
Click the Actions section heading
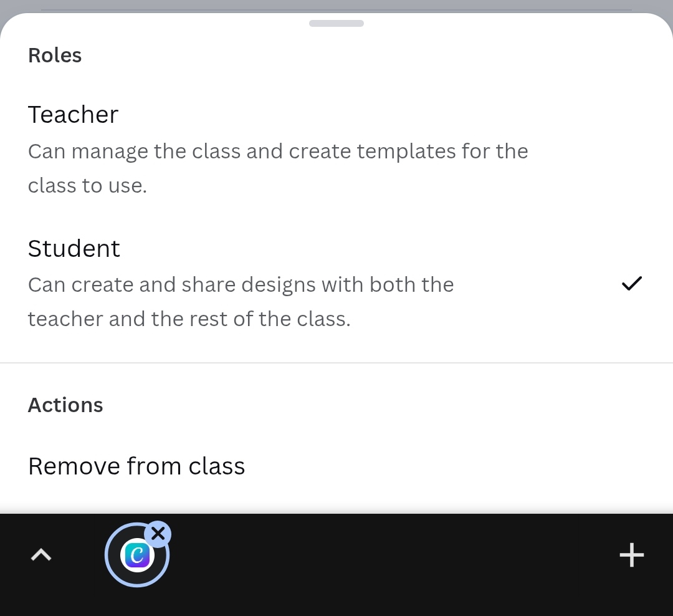click(65, 405)
